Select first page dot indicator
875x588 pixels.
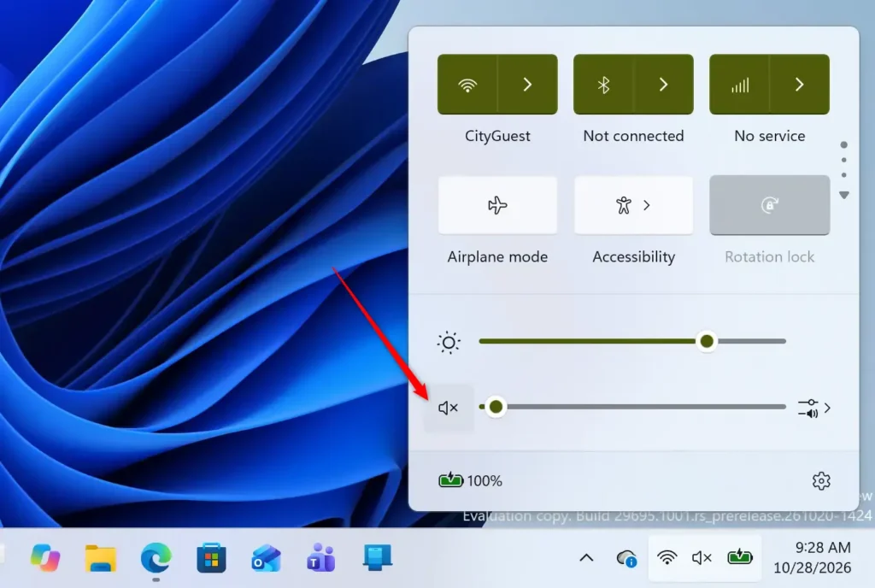[x=843, y=145]
